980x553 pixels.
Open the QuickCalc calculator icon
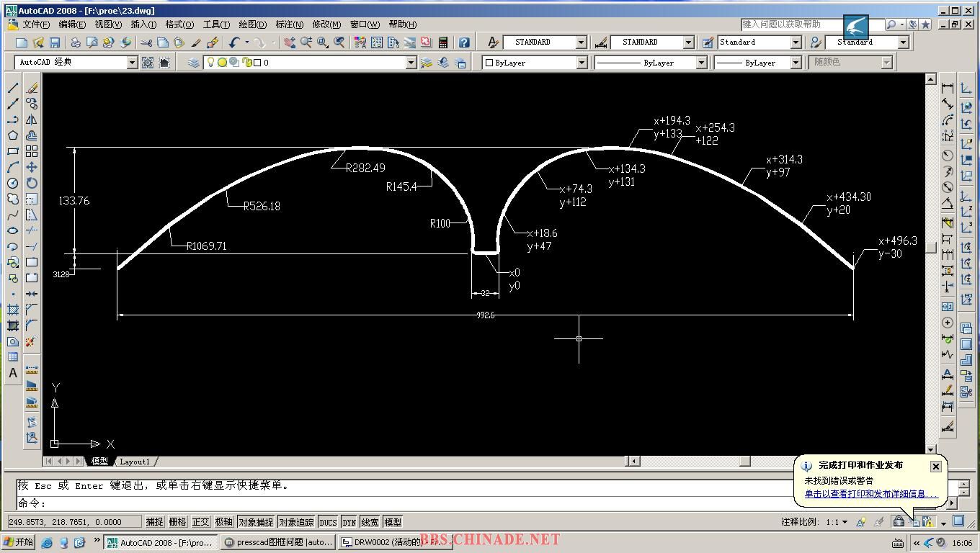pyautogui.click(x=442, y=42)
